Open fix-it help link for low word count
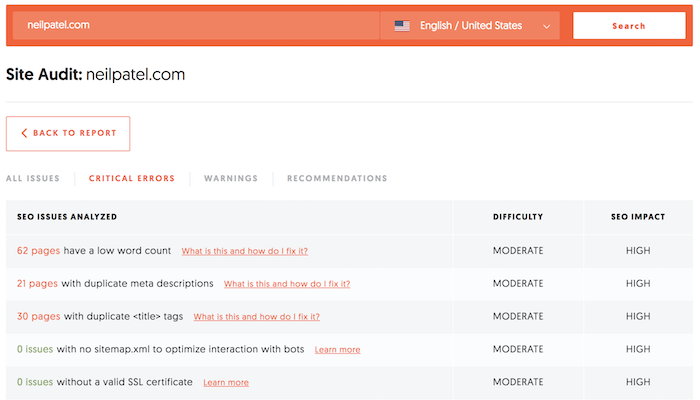Image resolution: width=700 pixels, height=400 pixels. pyautogui.click(x=245, y=251)
